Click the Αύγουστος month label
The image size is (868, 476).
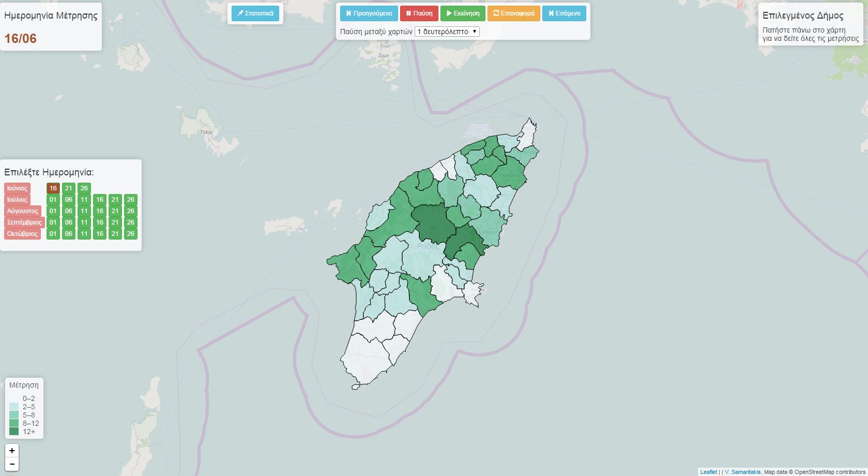tap(23, 211)
